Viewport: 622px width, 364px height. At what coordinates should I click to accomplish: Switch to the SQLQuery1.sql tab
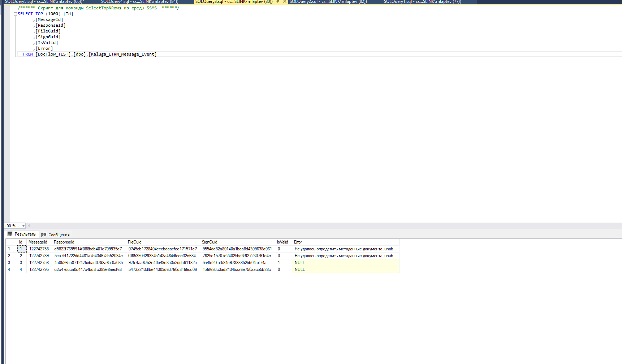[x=422, y=2]
